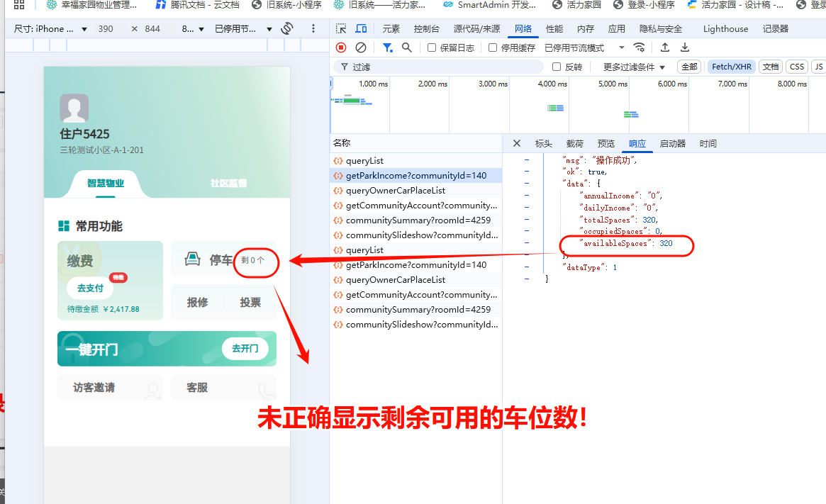Open network conditions wifi icon
This screenshot has width=826, height=504.
click(640, 47)
